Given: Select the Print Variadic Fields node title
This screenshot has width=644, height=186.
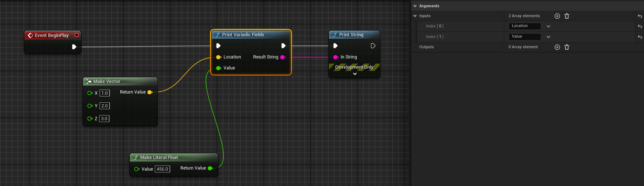Looking at the screenshot, I should 243,35.
